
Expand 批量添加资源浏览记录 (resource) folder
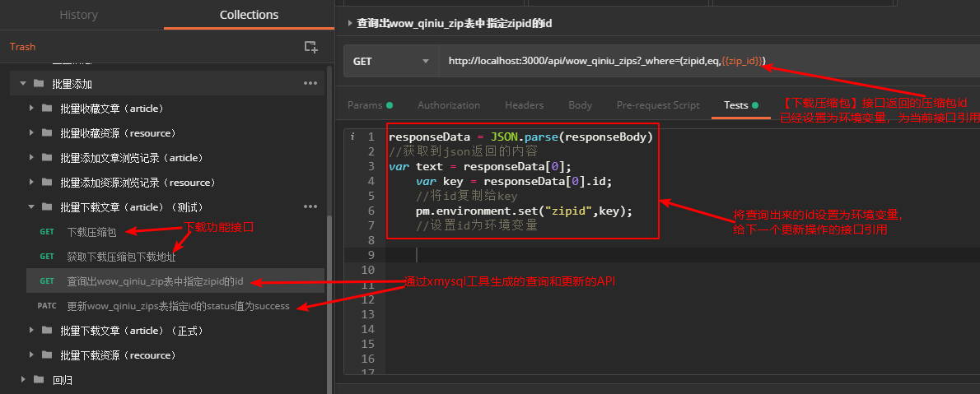[x=31, y=183]
